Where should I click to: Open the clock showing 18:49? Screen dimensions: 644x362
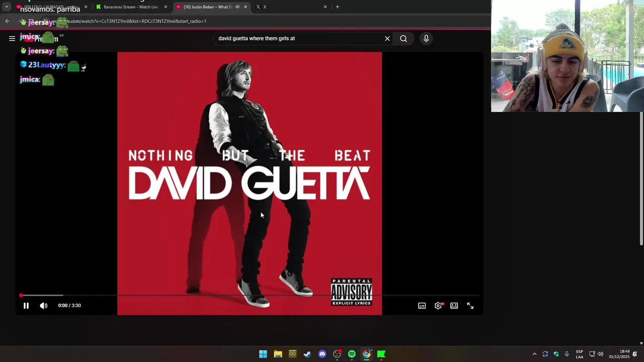point(619,354)
